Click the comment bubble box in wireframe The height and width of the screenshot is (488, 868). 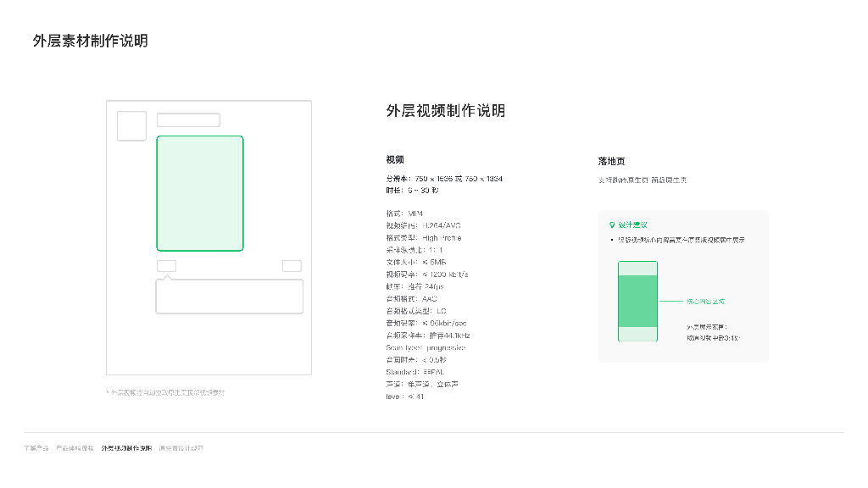pos(229,297)
